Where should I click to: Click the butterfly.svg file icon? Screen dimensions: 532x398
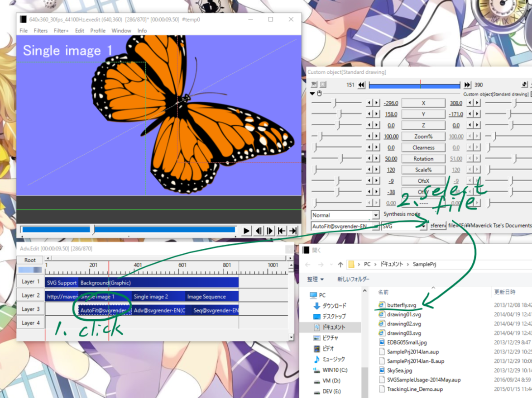pyautogui.click(x=381, y=305)
